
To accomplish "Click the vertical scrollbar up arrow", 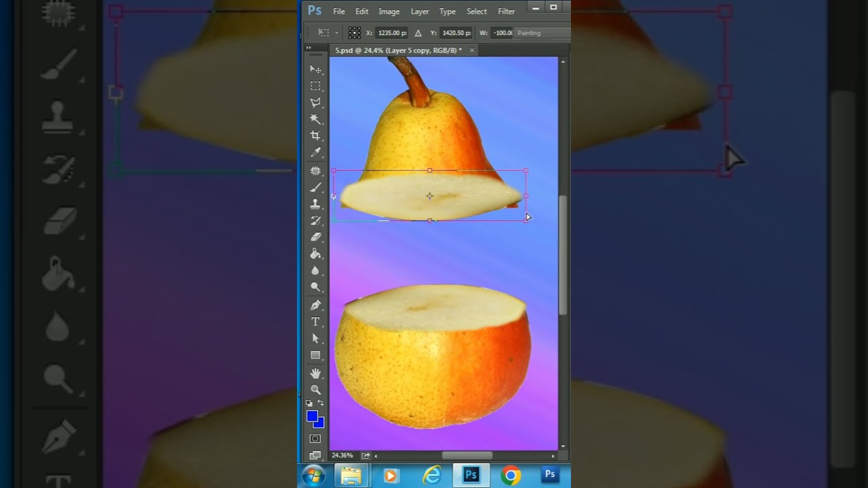I will [x=563, y=61].
